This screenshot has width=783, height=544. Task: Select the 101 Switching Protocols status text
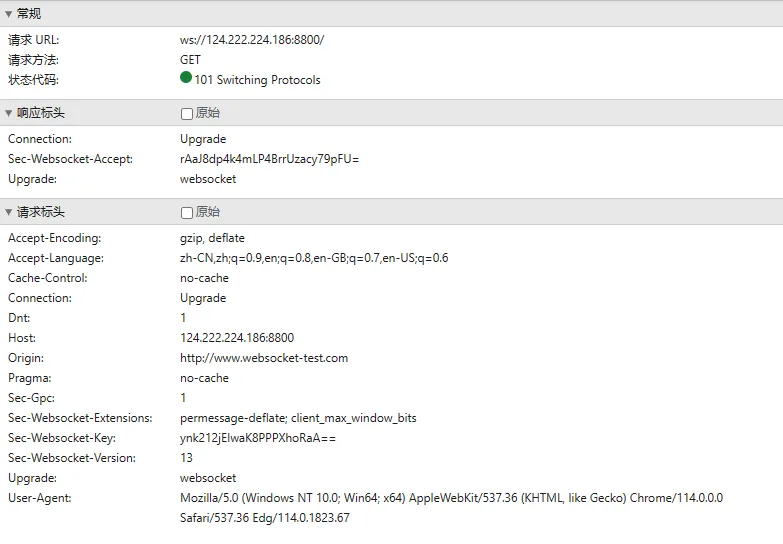click(x=257, y=80)
